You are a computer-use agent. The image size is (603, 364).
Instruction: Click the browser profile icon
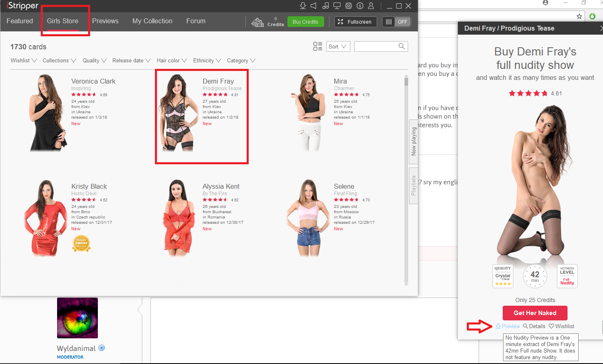pos(546,2)
